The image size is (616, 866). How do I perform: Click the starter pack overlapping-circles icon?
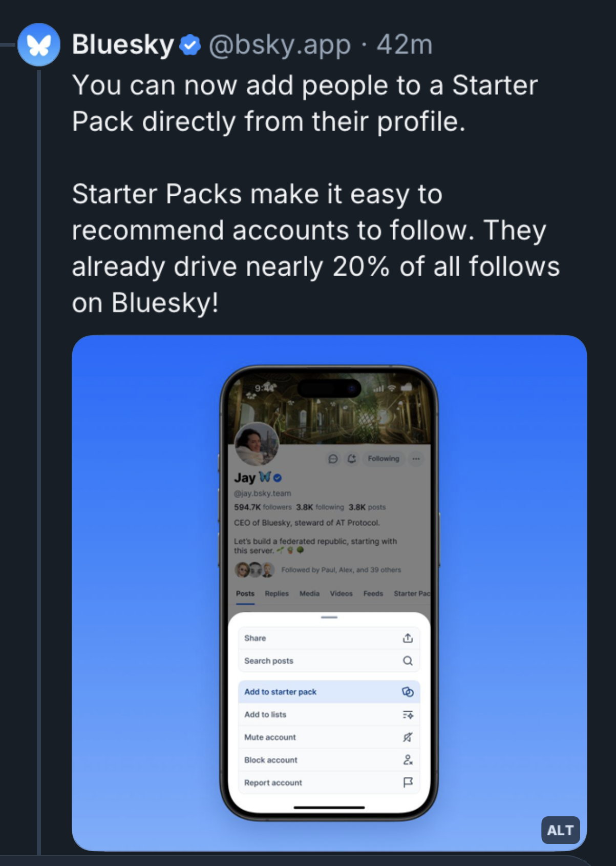click(x=408, y=692)
